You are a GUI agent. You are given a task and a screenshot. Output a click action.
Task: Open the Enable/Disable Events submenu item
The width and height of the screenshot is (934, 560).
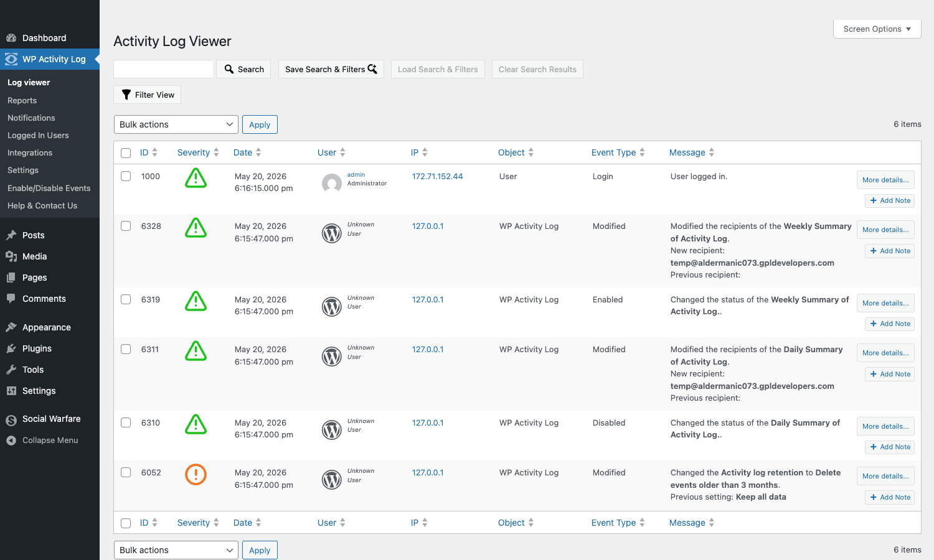pos(49,188)
